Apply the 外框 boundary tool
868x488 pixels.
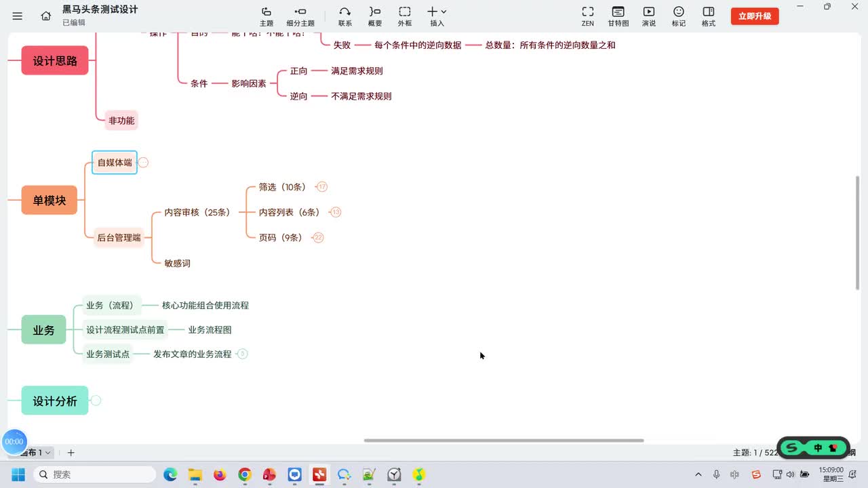pos(405,16)
